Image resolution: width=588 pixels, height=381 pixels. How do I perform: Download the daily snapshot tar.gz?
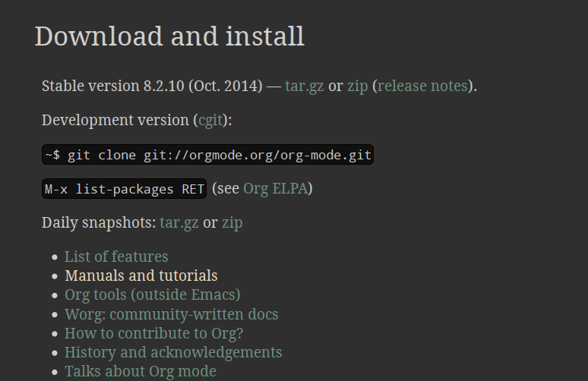(179, 223)
